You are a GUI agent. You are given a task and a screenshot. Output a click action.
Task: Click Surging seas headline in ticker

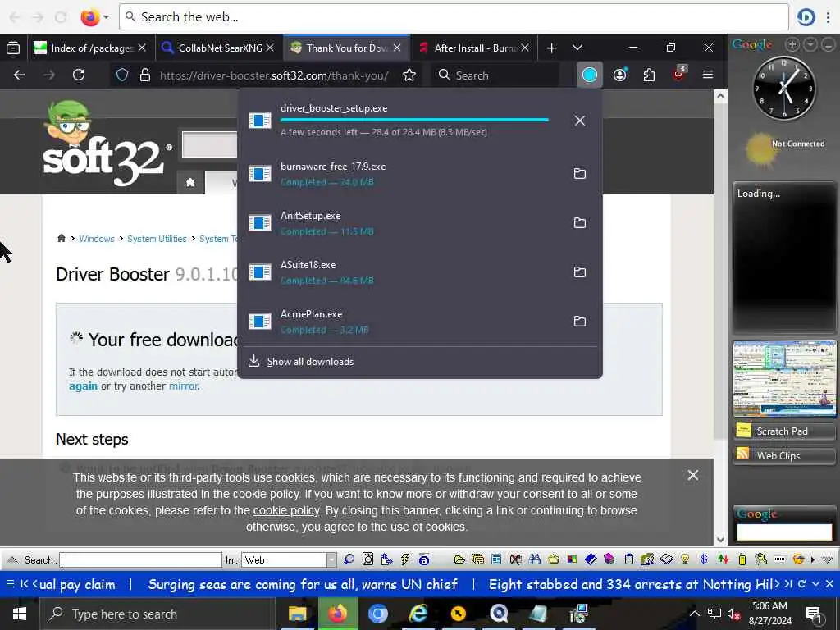[x=303, y=584]
